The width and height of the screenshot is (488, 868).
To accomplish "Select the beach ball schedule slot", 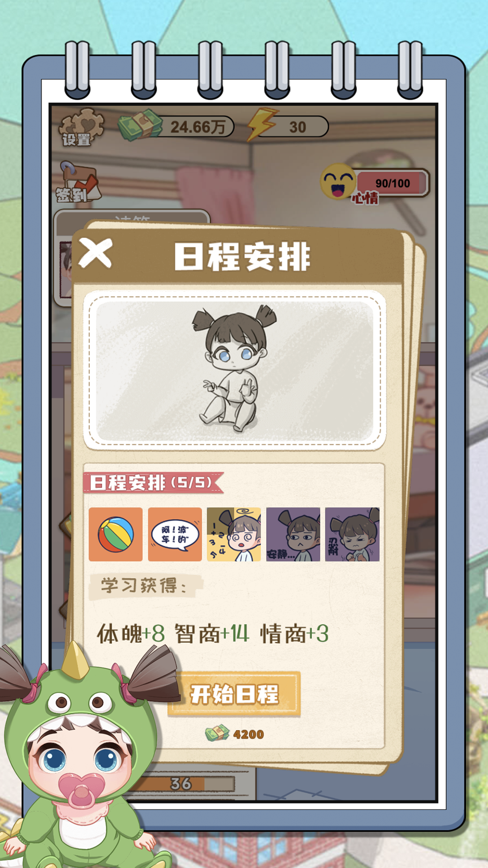I will [x=116, y=534].
